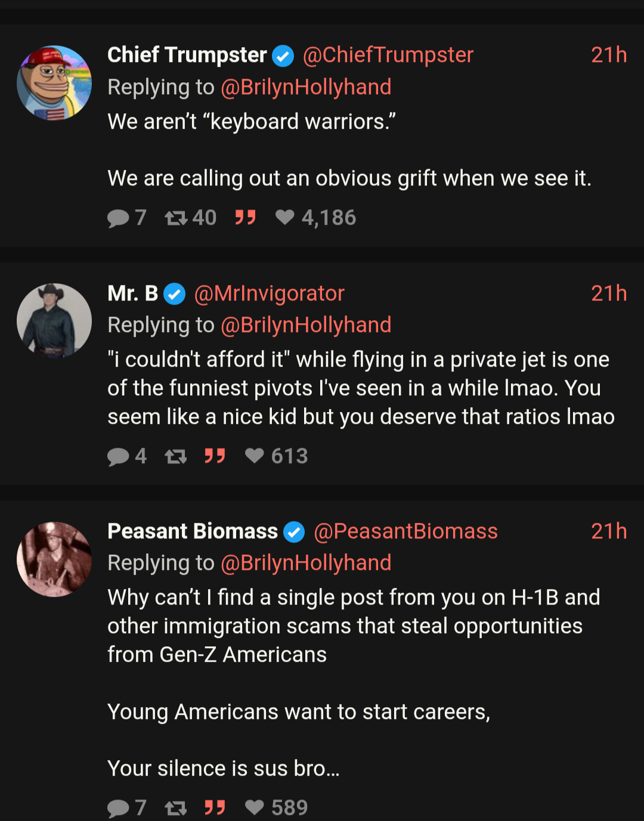The height and width of the screenshot is (821, 644).
Task: Open Chief Trumpster's profile picture
Action: point(54,83)
